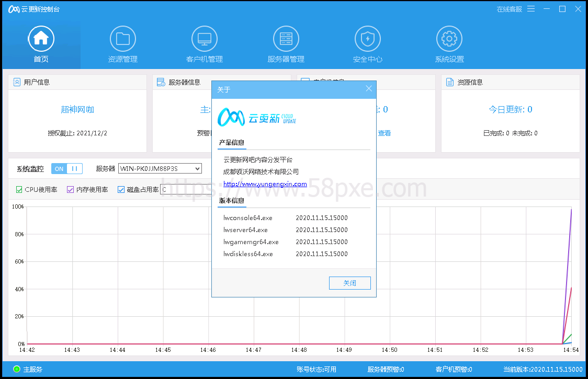Screen dimensions: 588x379
Task: Click 已完成: 0 未完成: 0 text
Action: coord(511,133)
